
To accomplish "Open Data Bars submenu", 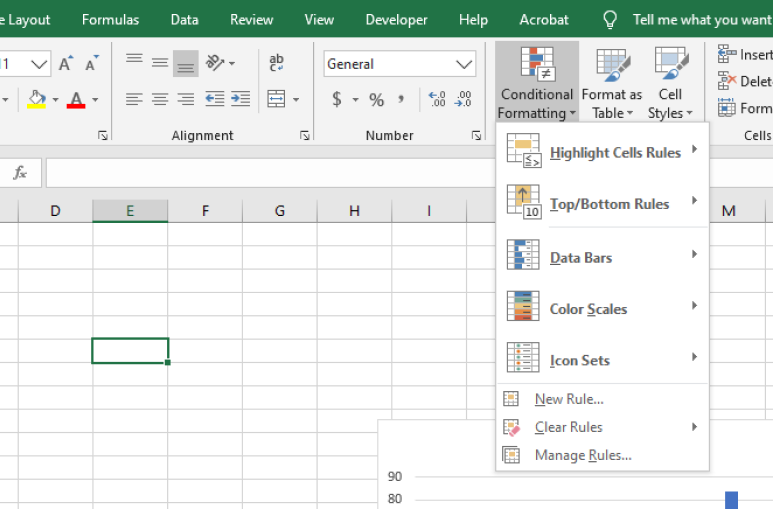I will [x=602, y=256].
